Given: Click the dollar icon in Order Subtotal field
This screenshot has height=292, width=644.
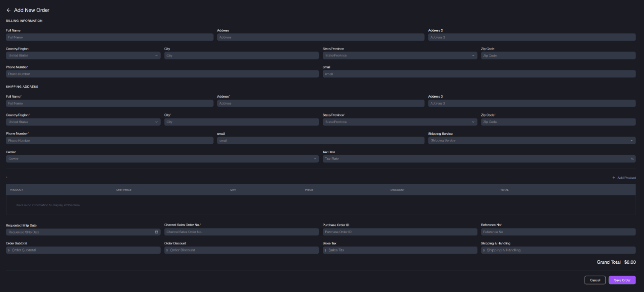Looking at the screenshot, I should point(9,250).
